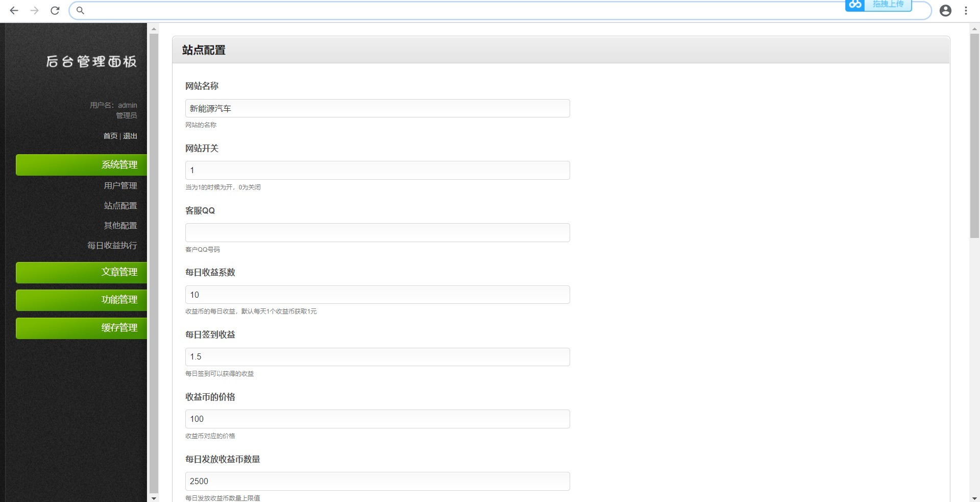
Task: Open 用户管理 in the sidebar
Action: [120, 185]
